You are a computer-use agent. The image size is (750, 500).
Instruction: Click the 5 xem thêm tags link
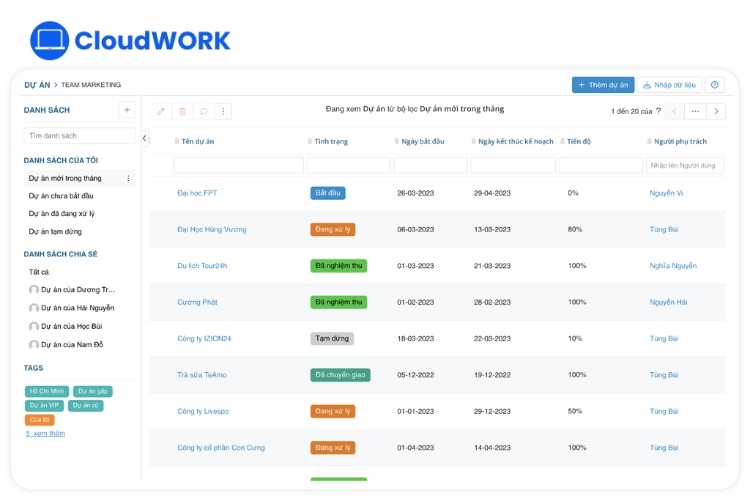pyautogui.click(x=45, y=433)
